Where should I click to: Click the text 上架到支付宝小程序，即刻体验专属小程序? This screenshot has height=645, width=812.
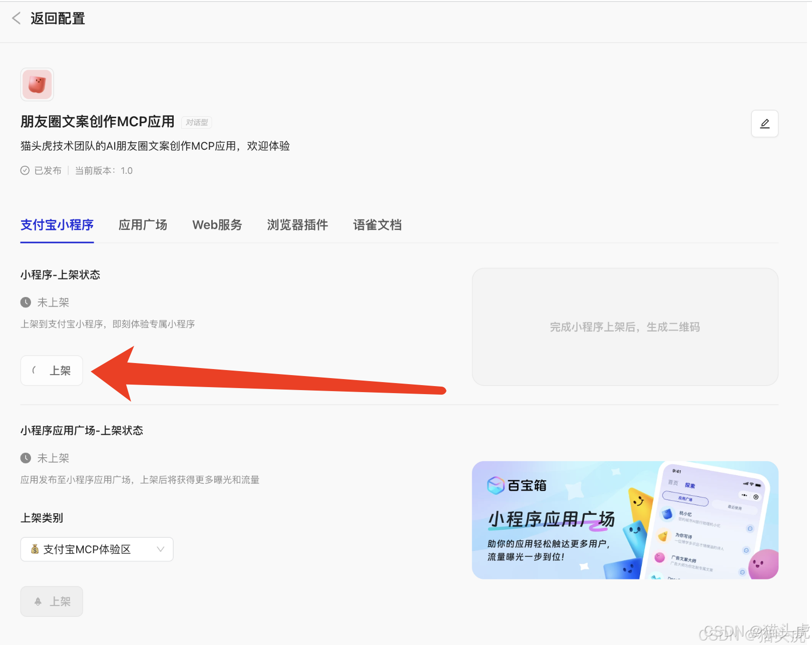point(108,324)
